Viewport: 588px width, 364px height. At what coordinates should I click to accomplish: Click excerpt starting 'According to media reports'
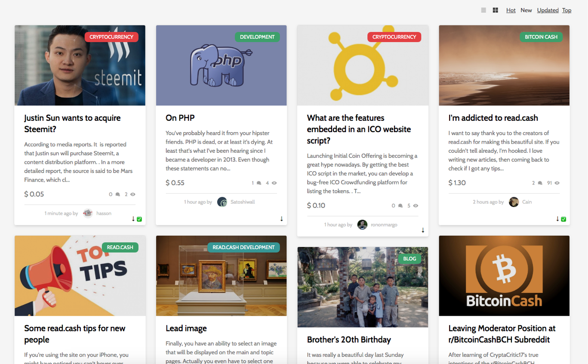coord(78,162)
